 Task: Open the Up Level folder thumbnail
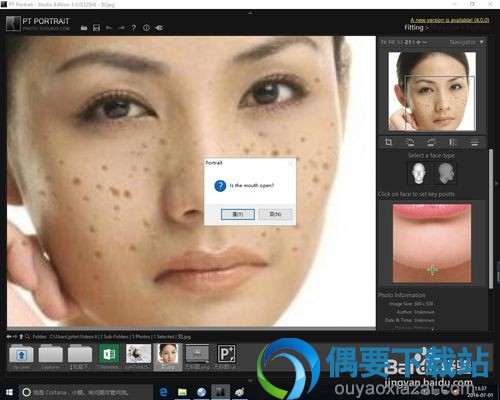[x=21, y=357]
